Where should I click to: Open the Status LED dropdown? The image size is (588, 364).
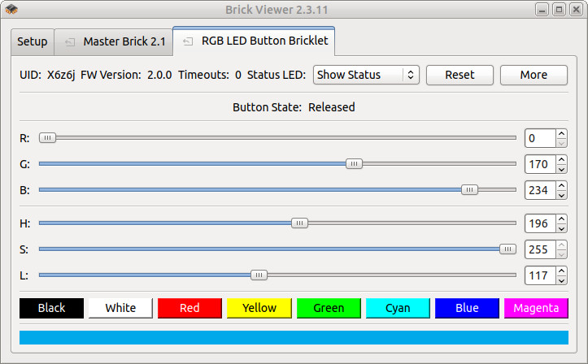365,75
